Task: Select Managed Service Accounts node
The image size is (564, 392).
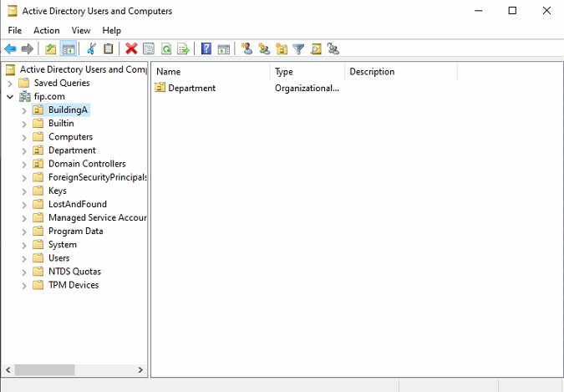Action: click(x=98, y=217)
